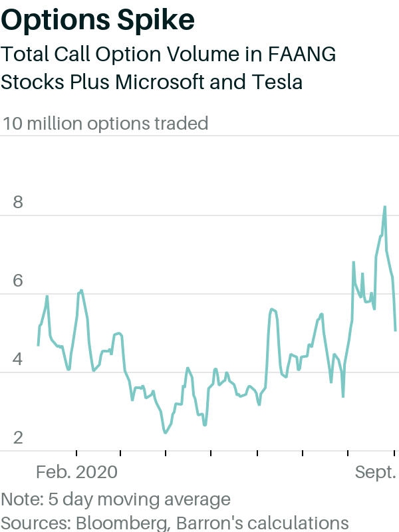Click the y-axis label 6
Viewport: 399px width, 532px height.
(x=18, y=281)
